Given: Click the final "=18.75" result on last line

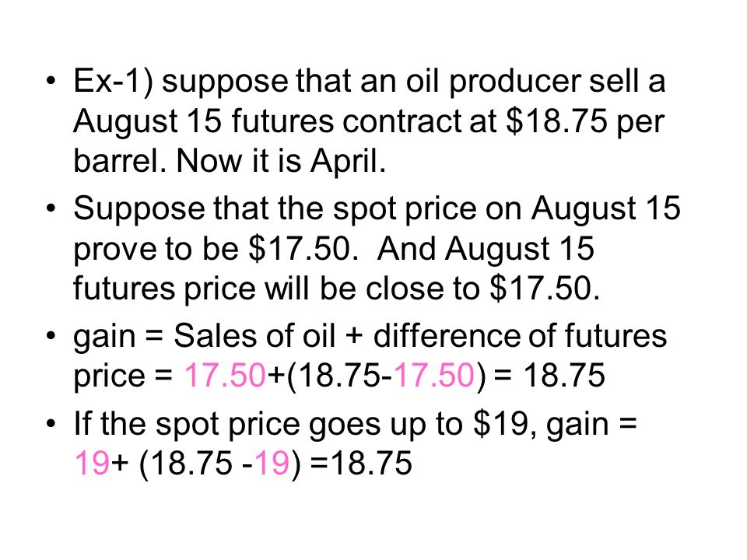Looking at the screenshot, I should click(x=360, y=462).
